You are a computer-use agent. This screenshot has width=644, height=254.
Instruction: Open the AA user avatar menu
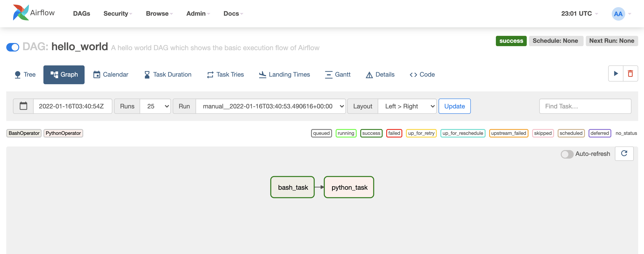pos(618,14)
